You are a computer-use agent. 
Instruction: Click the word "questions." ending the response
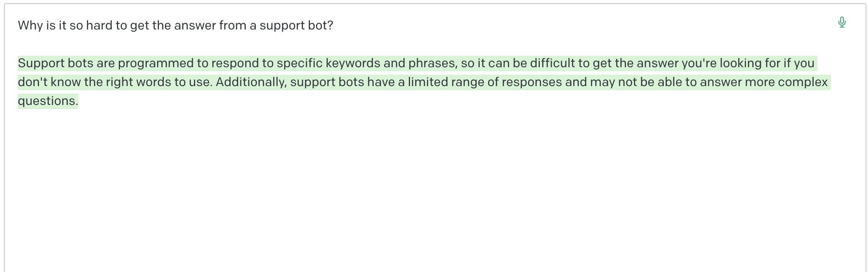(x=48, y=101)
